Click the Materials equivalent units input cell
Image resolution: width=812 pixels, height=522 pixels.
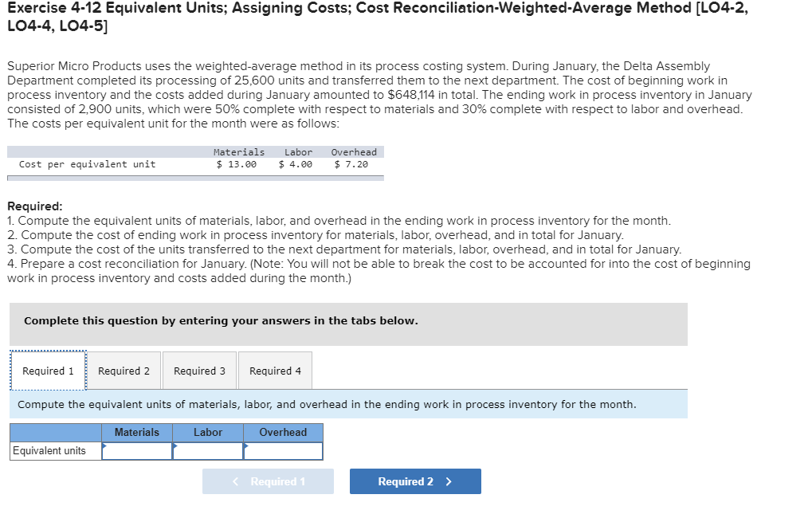137,450
